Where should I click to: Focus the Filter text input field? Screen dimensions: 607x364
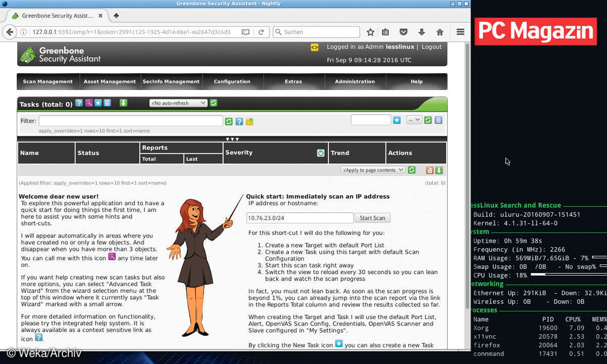click(131, 121)
